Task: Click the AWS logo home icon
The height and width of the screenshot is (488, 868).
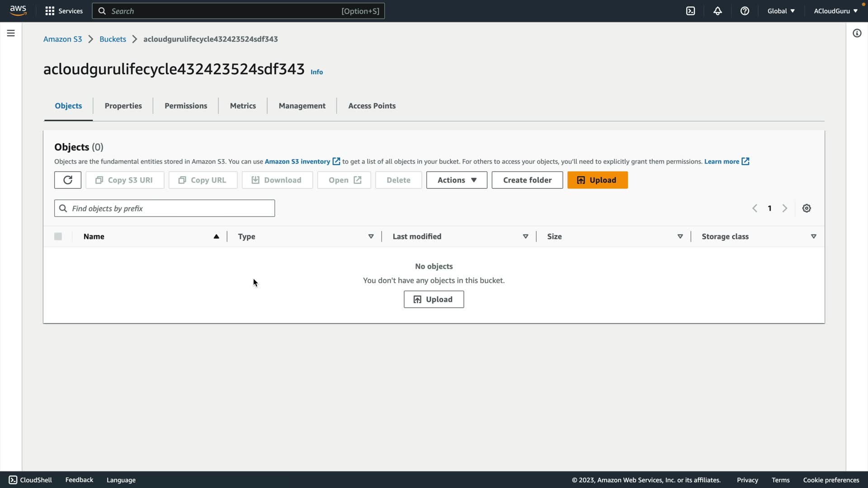Action: tap(18, 10)
